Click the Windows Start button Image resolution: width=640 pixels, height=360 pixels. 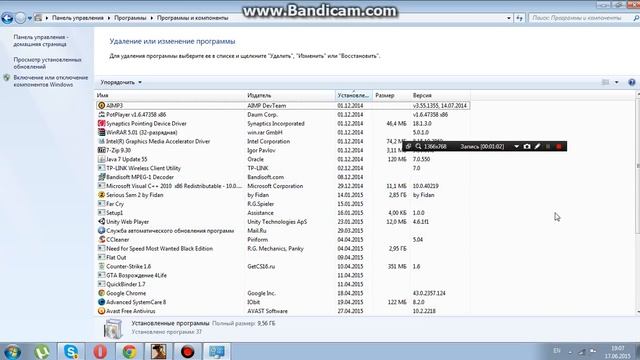tap(12, 352)
